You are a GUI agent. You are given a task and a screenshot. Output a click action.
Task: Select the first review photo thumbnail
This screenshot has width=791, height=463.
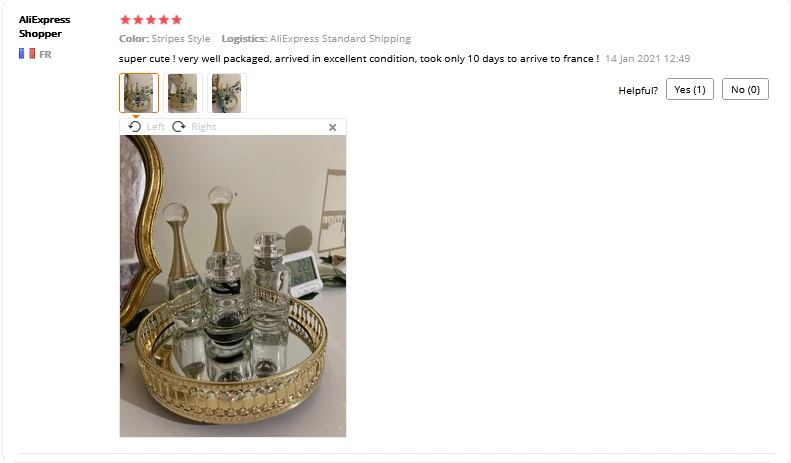point(139,93)
